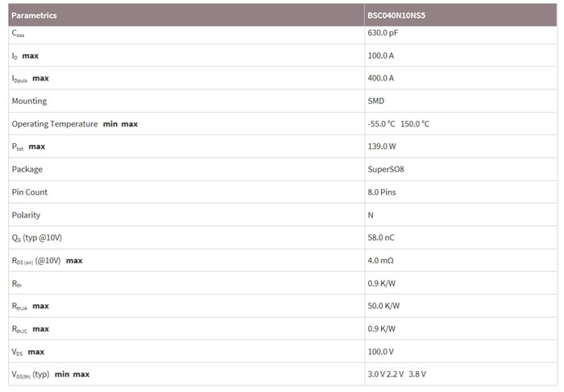Viewport: 564px width, 392px height.
Task: Select the Pin Count row label
Action: point(30,192)
